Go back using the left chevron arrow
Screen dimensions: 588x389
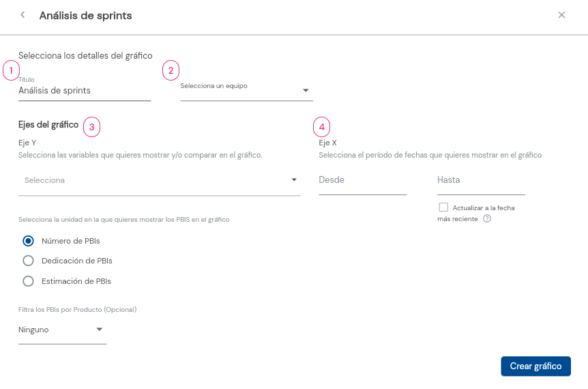coord(23,15)
